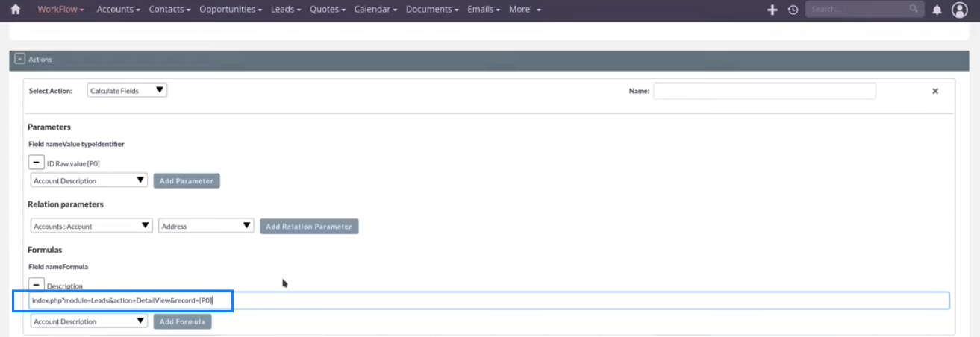Viewport: 980px width, 337px height.
Task: Open the WorkFlow menu
Action: 60,10
